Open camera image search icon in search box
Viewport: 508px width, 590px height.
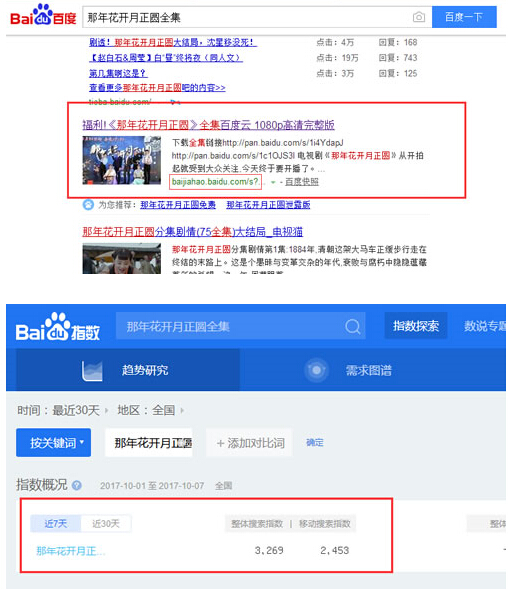(x=418, y=17)
